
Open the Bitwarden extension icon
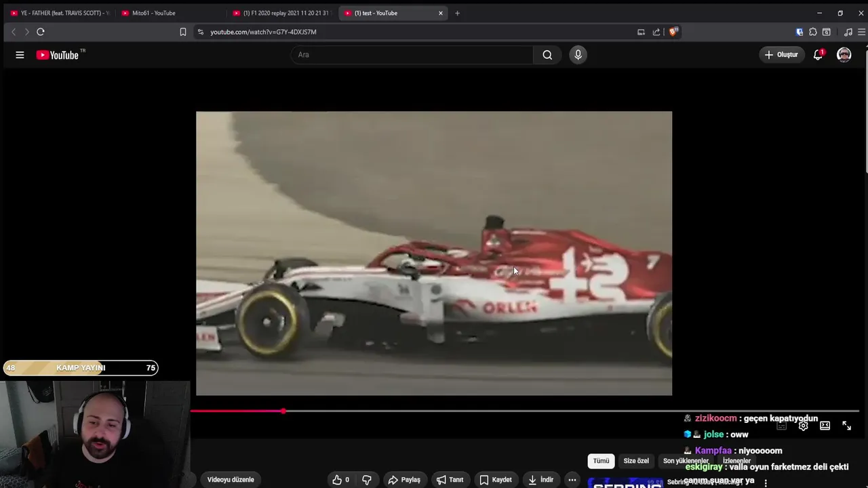800,32
